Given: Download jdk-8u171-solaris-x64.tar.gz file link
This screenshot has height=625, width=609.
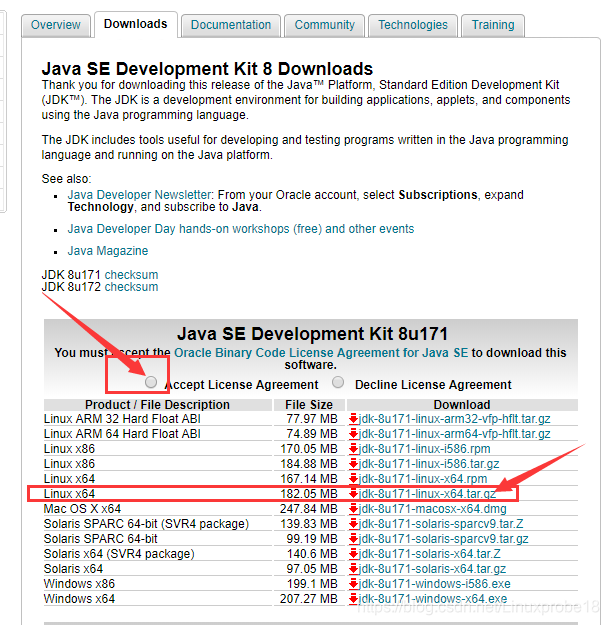Looking at the screenshot, I should click(x=432, y=569).
